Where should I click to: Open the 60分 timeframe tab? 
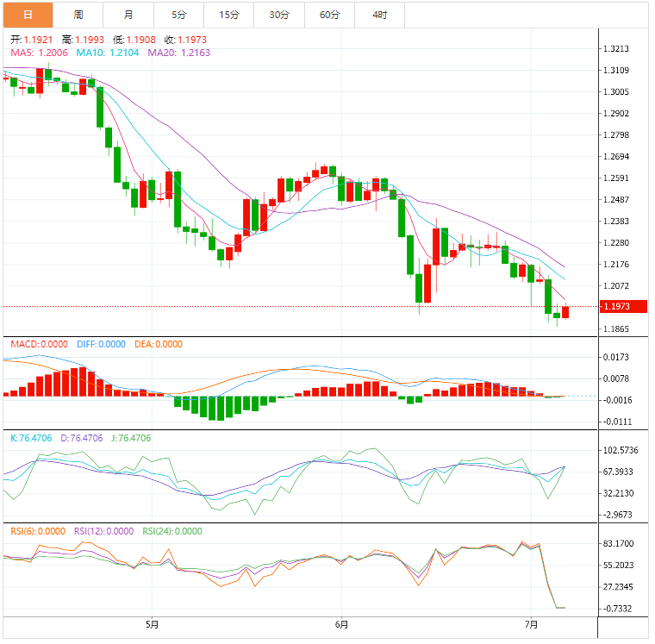pyautogui.click(x=329, y=15)
